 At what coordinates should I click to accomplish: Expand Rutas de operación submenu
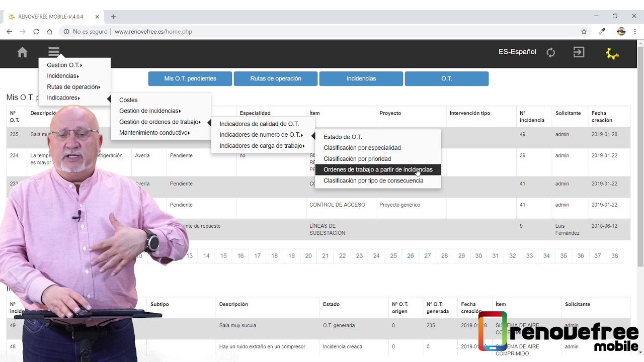[x=73, y=87]
